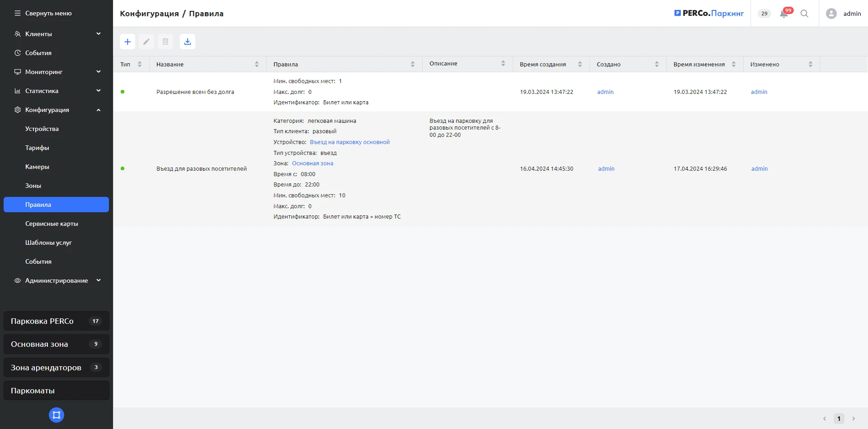
Task: Open the admin user avatar icon
Action: click(x=831, y=14)
